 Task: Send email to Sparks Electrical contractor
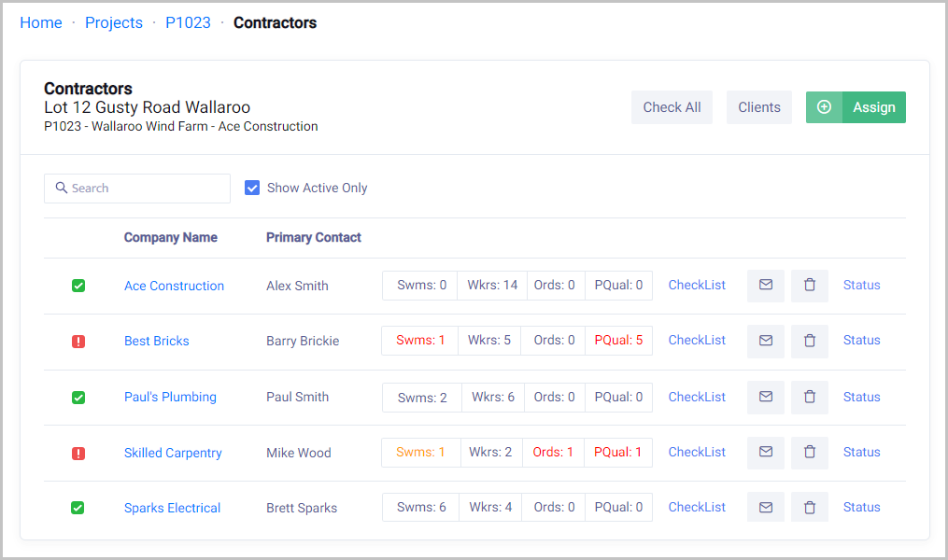tap(766, 508)
